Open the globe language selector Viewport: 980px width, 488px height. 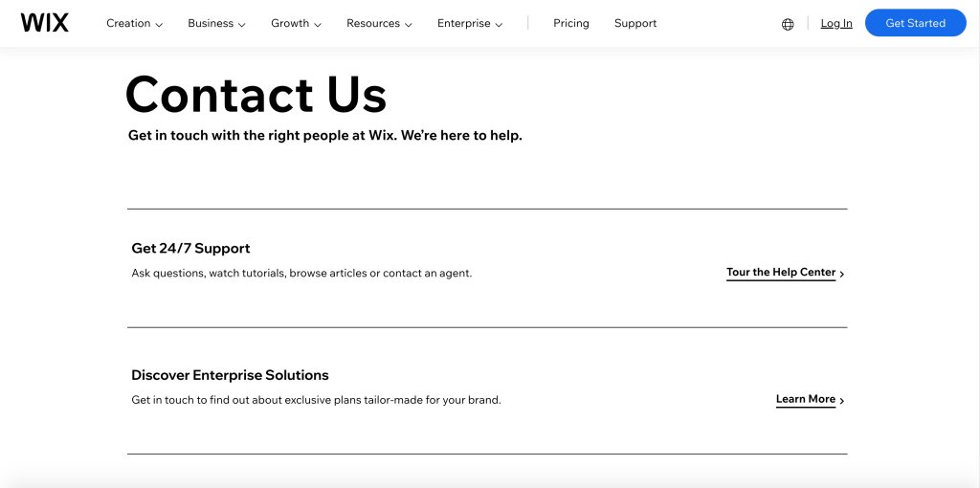click(788, 24)
